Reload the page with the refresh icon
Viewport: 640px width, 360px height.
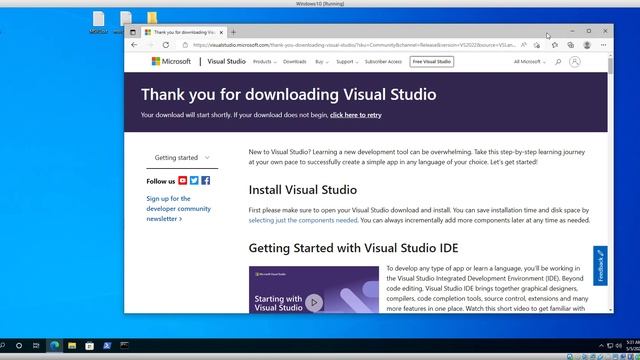tap(166, 45)
